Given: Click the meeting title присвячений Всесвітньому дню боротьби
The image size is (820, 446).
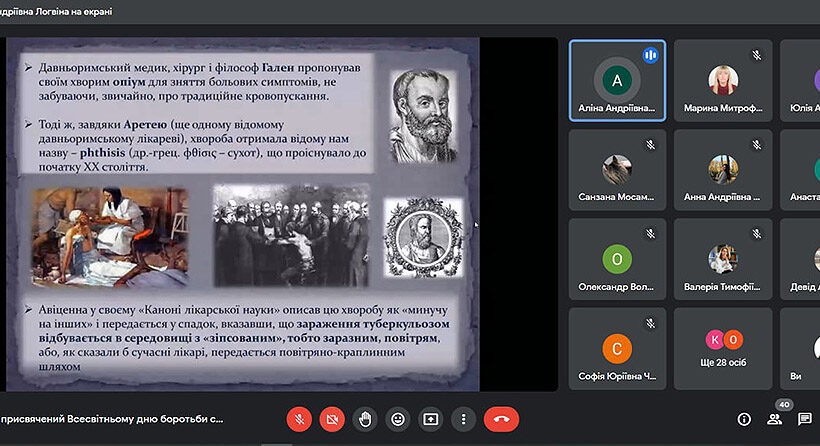Looking at the screenshot, I should pyautogui.click(x=111, y=419).
